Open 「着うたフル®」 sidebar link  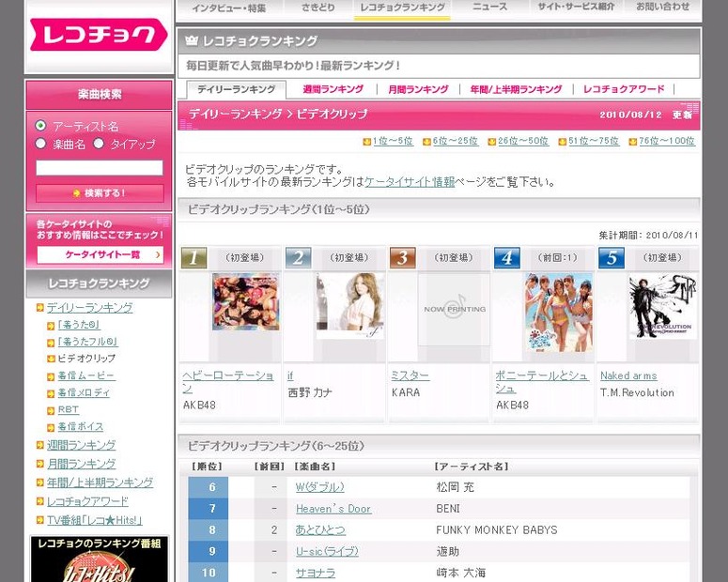[87, 342]
